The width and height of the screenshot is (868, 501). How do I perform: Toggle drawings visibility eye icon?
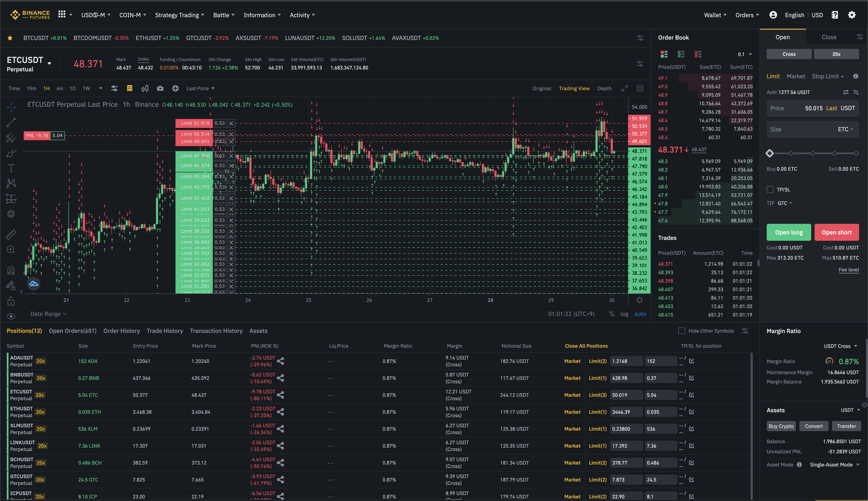[11, 316]
